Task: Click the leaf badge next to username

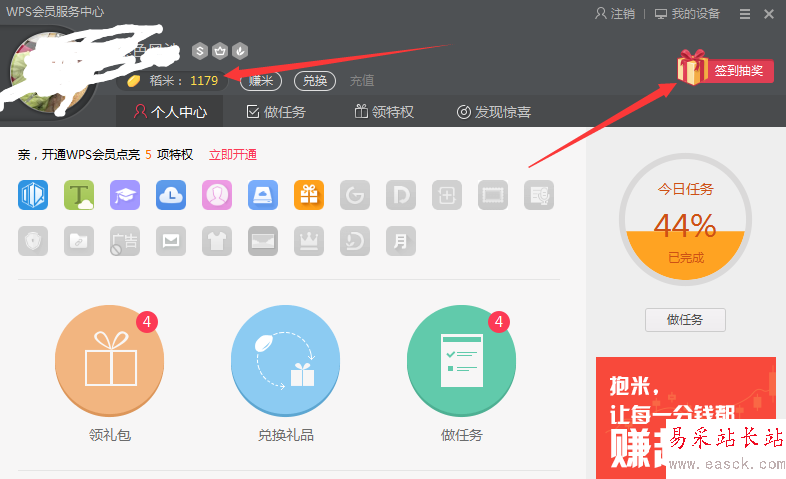Action: click(240, 51)
